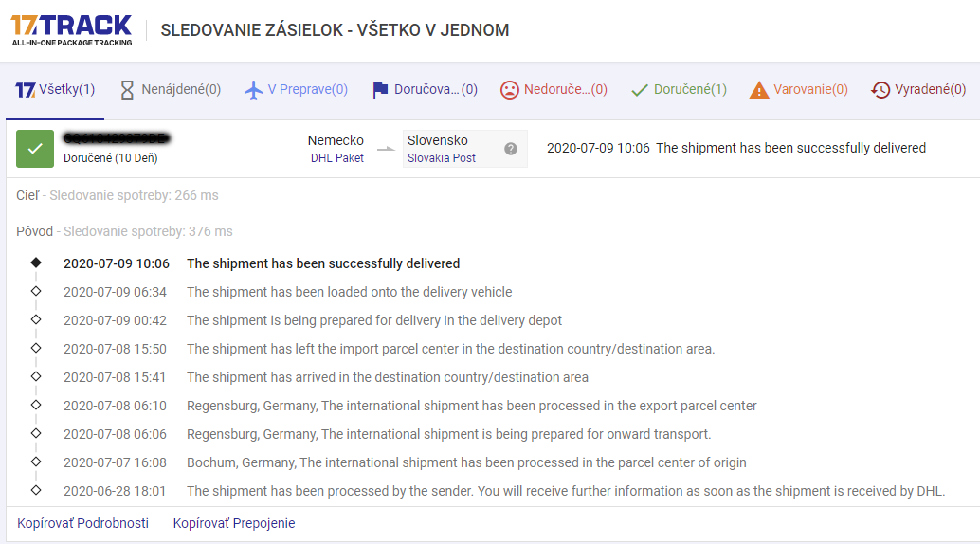This screenshot has height=544, width=980.
Task: Click the sad face Nedoruče… icon
Action: coord(510,90)
